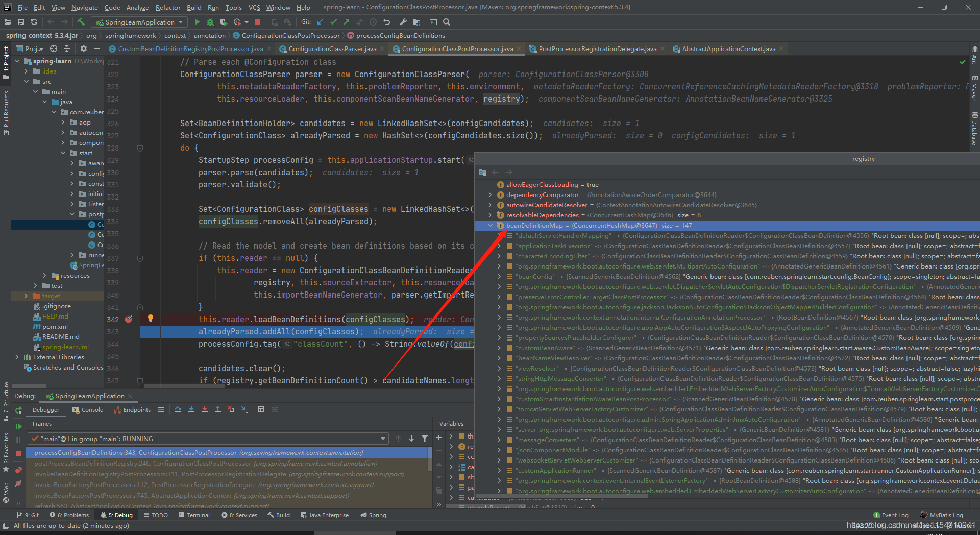Viewport: 980px width, 535px height.
Task: Click the locate/select opened file crosshair icon
Action: pyautogui.click(x=54, y=48)
